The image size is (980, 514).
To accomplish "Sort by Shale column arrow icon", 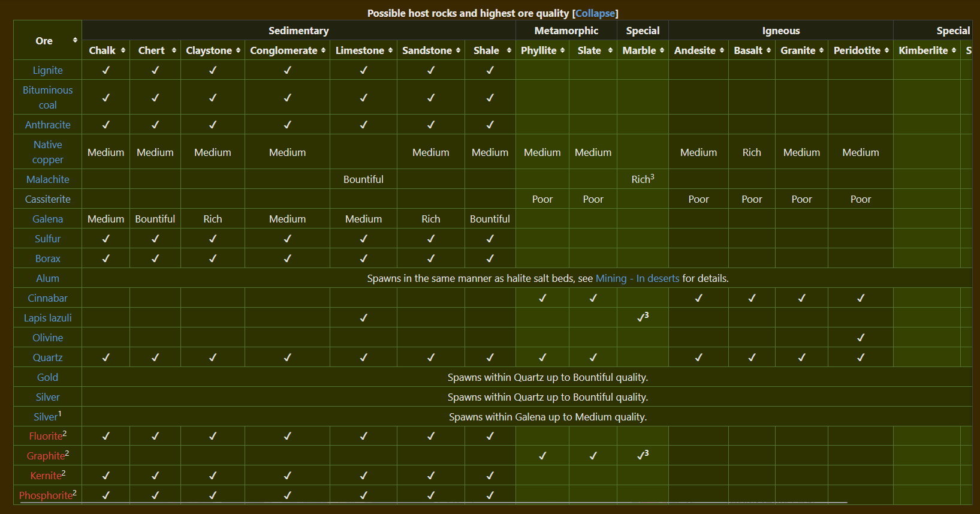I will (x=509, y=50).
